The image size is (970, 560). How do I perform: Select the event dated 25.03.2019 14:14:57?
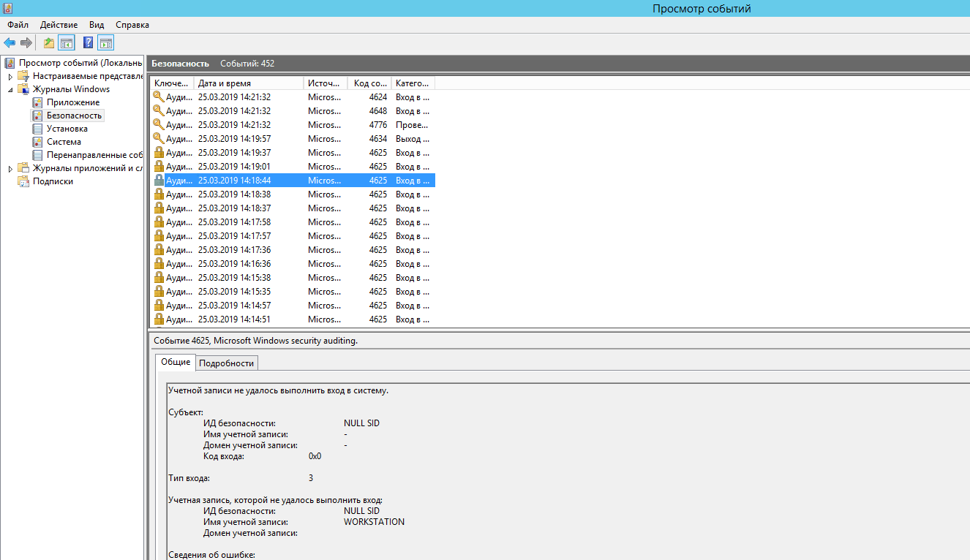[x=293, y=305]
